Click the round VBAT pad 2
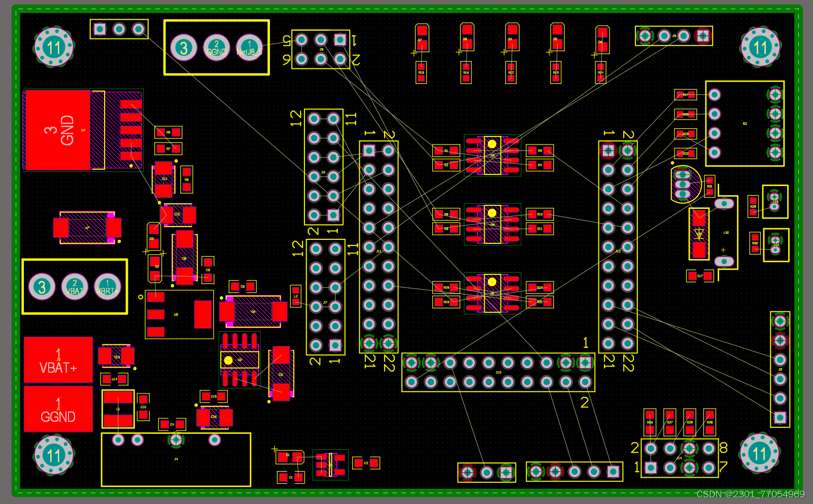Image resolution: width=813 pixels, height=504 pixels. click(x=75, y=287)
